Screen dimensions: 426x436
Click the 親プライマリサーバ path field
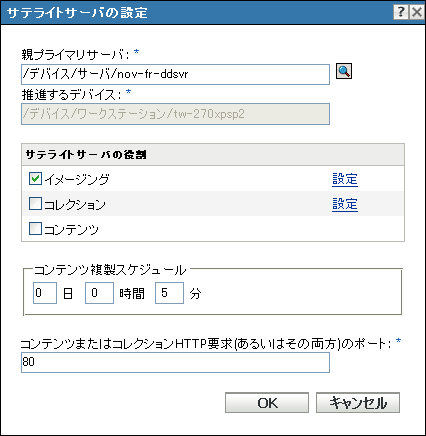175,74
